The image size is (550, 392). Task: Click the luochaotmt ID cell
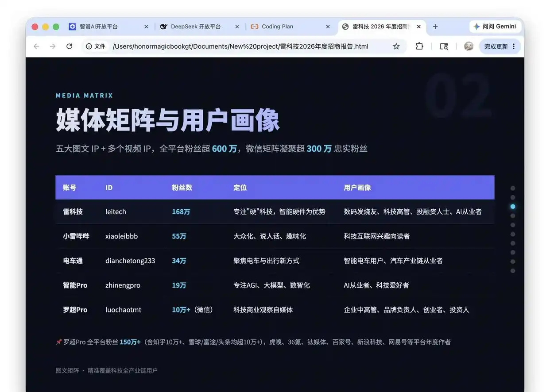(x=124, y=310)
